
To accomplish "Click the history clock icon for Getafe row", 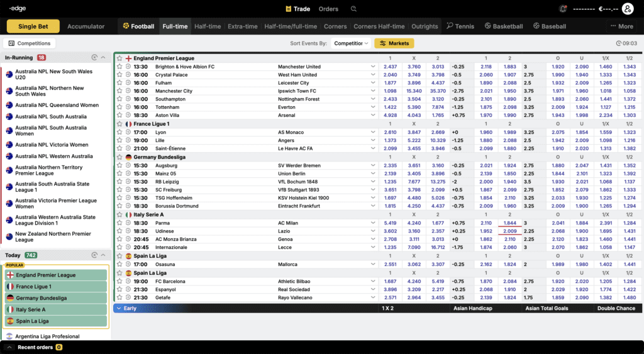I will (128, 297).
